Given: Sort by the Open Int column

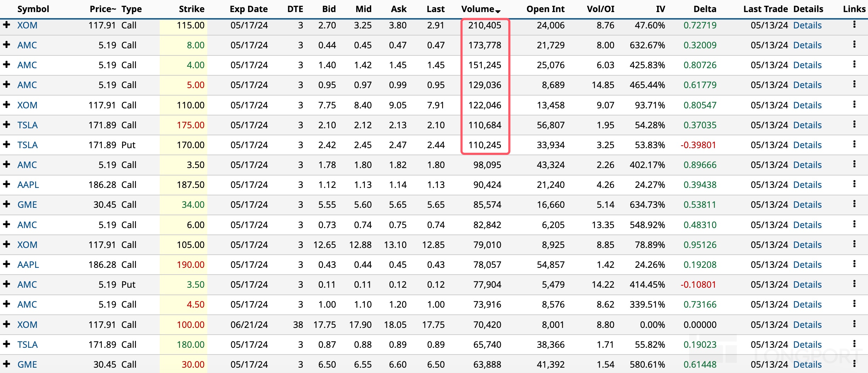Looking at the screenshot, I should tap(545, 9).
